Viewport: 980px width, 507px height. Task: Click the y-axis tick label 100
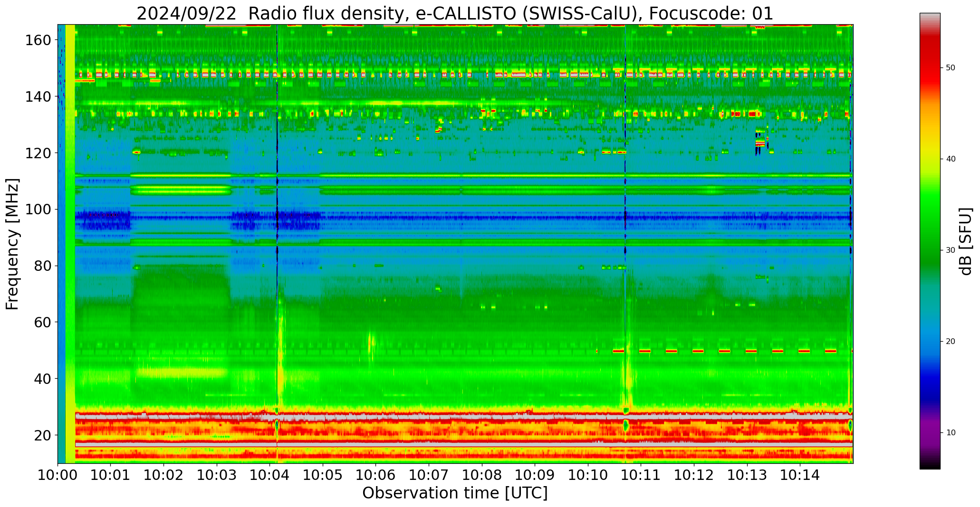[x=38, y=210]
